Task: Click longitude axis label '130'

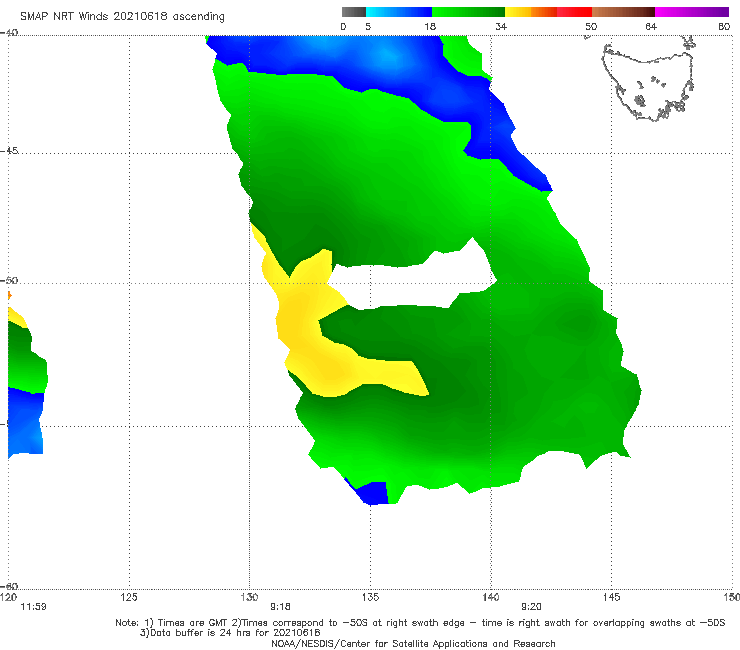Action: [249, 597]
